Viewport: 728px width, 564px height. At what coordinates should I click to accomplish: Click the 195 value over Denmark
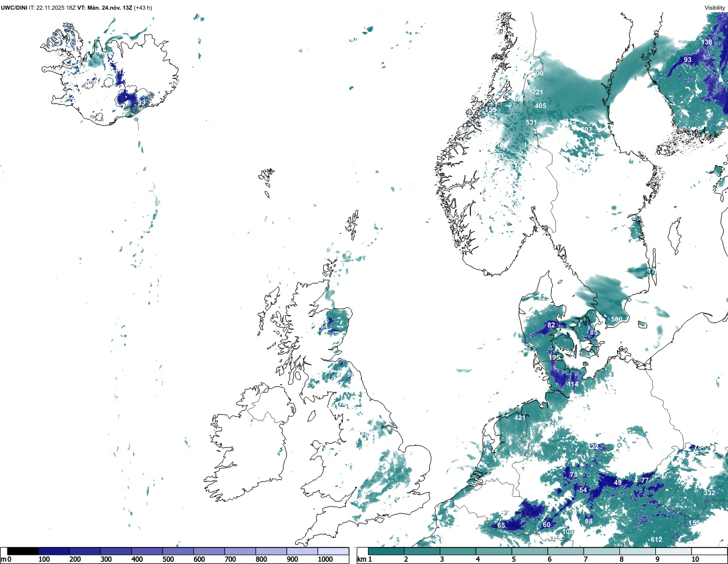(555, 357)
